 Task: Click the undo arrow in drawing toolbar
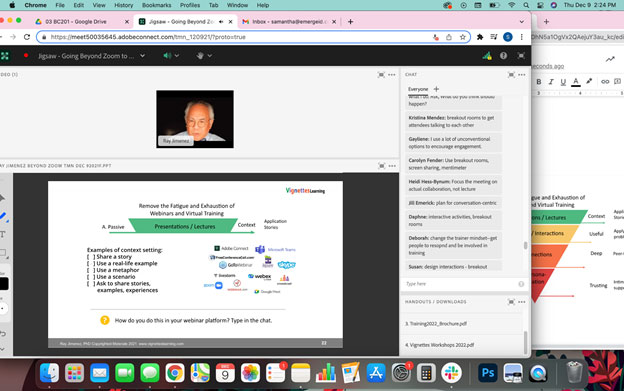[3, 333]
